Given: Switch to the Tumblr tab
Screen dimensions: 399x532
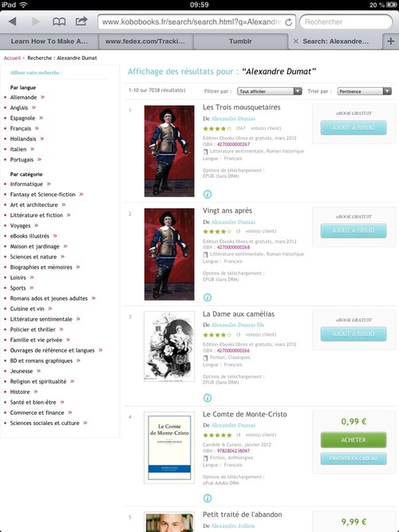Looking at the screenshot, I should (x=240, y=41).
